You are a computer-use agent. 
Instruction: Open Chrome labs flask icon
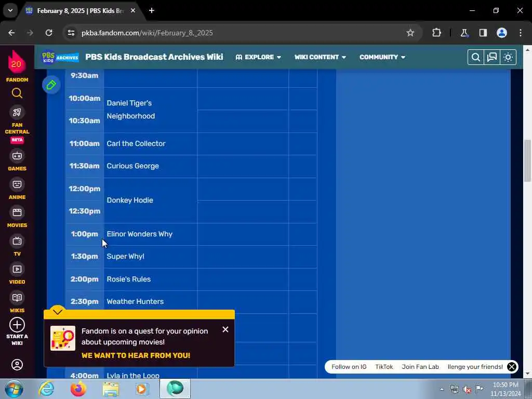click(464, 33)
